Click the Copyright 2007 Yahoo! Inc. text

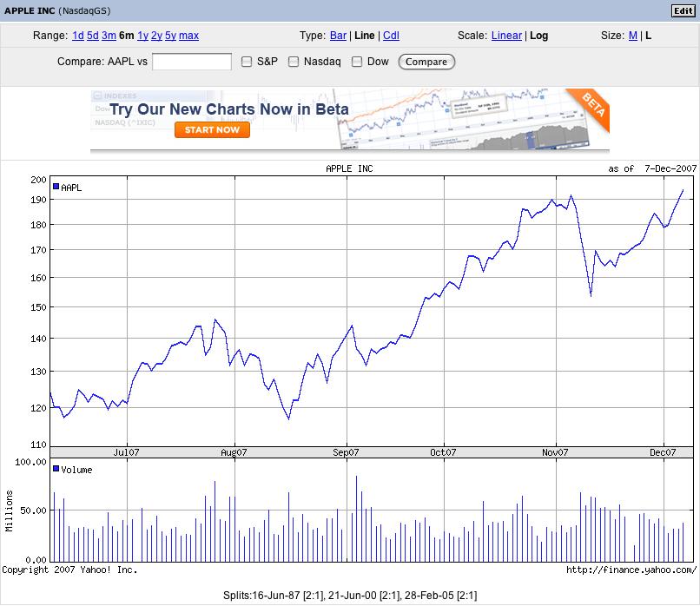click(69, 570)
